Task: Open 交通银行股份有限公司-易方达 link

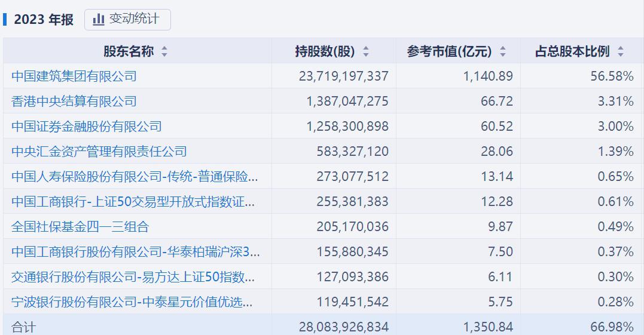Action: coord(133,276)
